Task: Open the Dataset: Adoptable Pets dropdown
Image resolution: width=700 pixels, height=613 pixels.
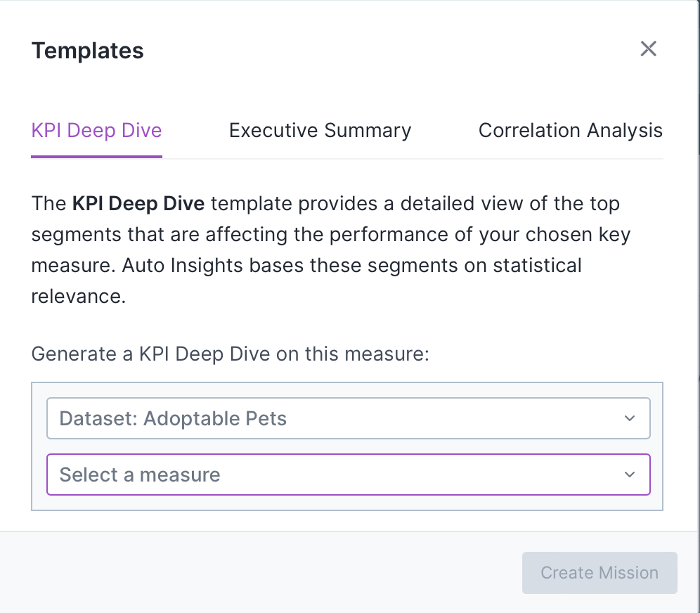Action: click(348, 418)
